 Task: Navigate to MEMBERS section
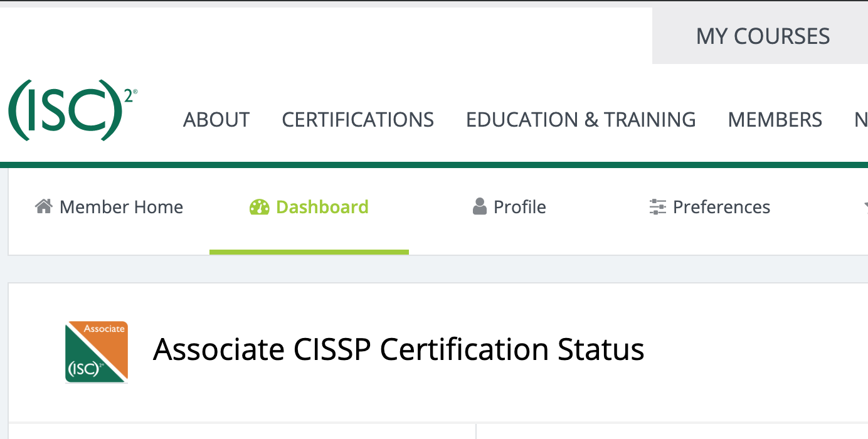[x=775, y=119]
